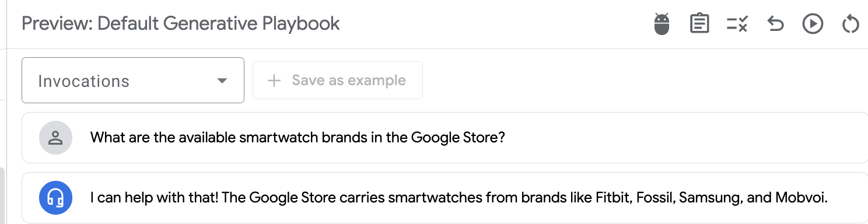This screenshot has height=224, width=868.
Task: Open the checklist rule icon
Action: (x=737, y=24)
